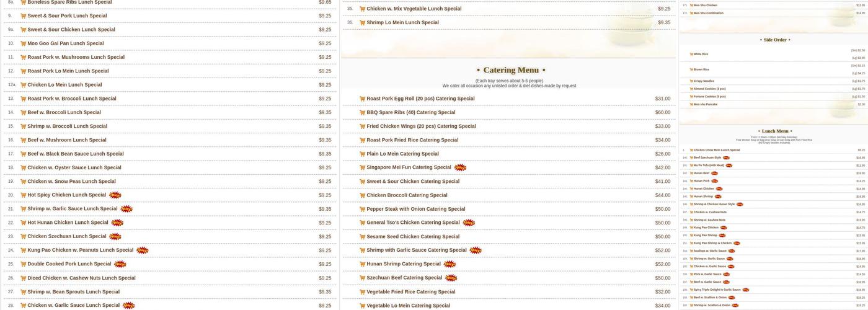Click cart icon for Kung Pao Chicken w. Peanuts
868x310 pixels.
click(x=23, y=250)
